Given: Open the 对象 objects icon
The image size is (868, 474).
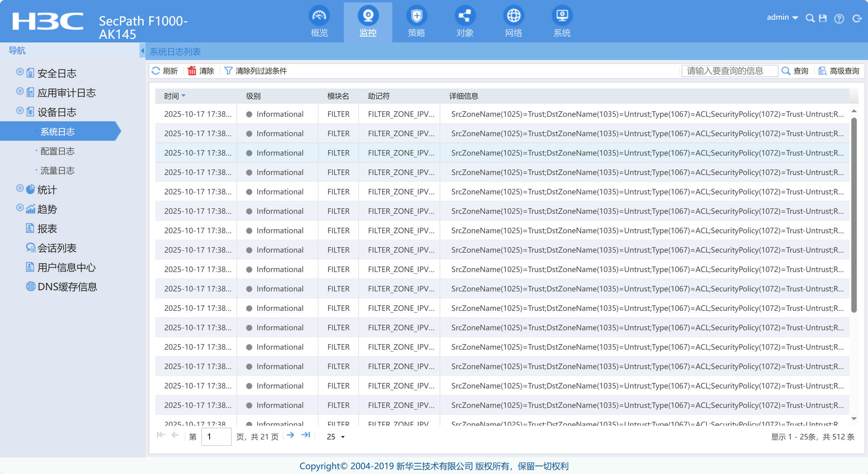Looking at the screenshot, I should tap(465, 15).
